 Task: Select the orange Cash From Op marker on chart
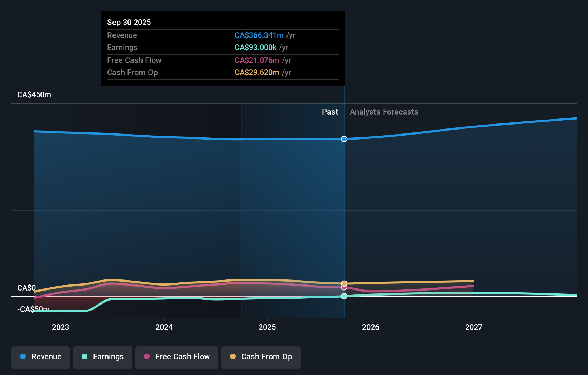[344, 283]
